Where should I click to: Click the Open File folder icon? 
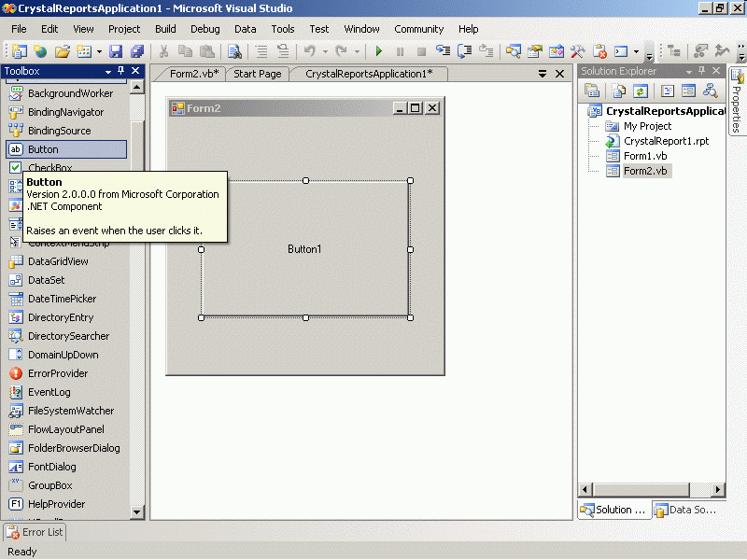pyautogui.click(x=62, y=51)
